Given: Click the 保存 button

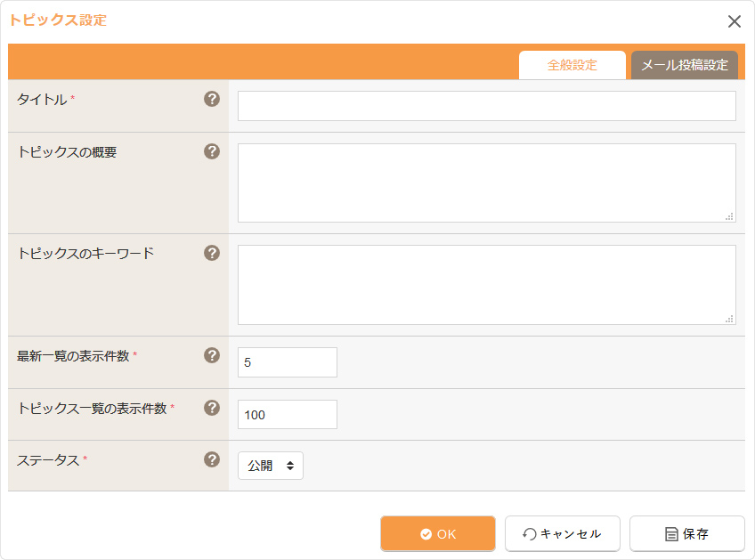Looking at the screenshot, I should tap(687, 533).
